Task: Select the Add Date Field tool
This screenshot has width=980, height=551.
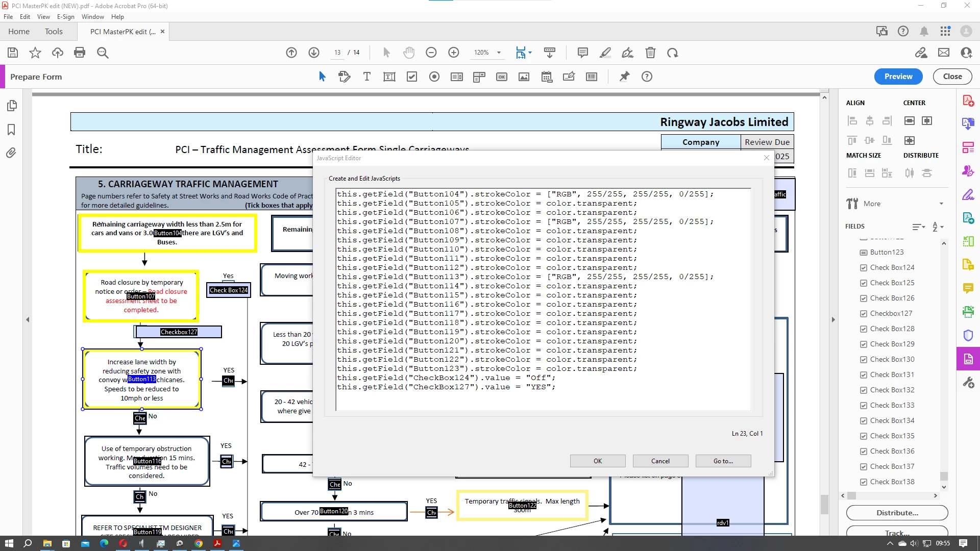Action: point(546,77)
